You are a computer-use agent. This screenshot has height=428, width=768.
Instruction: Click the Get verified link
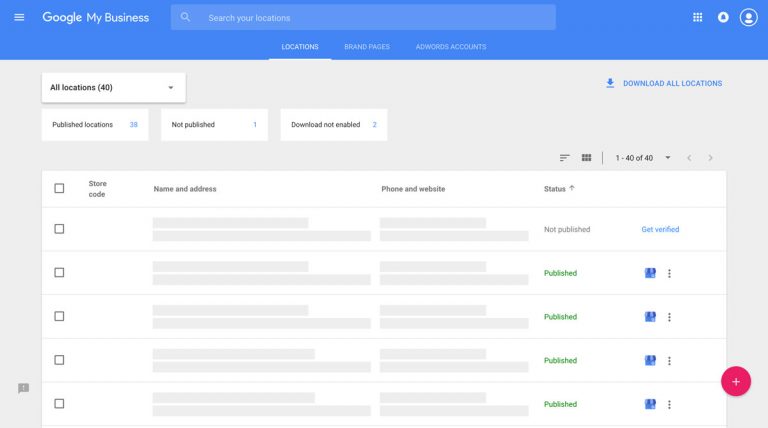pos(660,229)
